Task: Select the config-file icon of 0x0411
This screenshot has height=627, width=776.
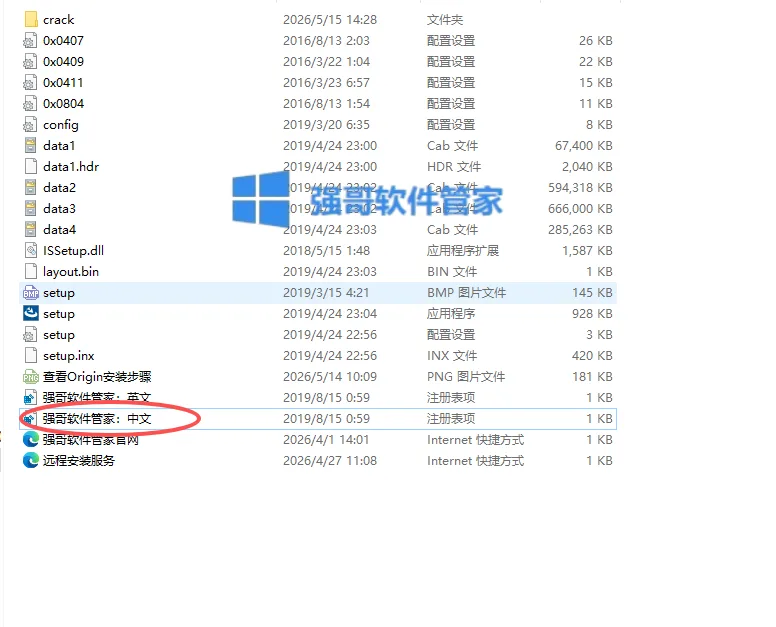Action: (31, 83)
